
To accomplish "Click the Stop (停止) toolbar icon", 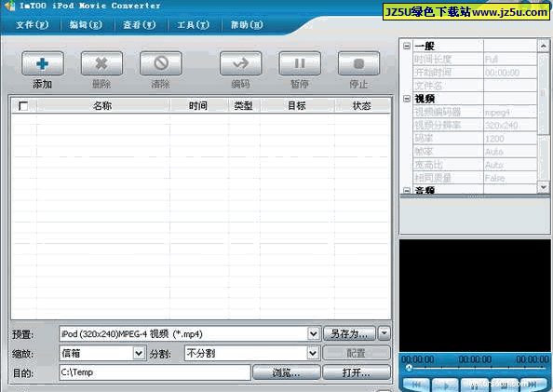I will (x=358, y=63).
